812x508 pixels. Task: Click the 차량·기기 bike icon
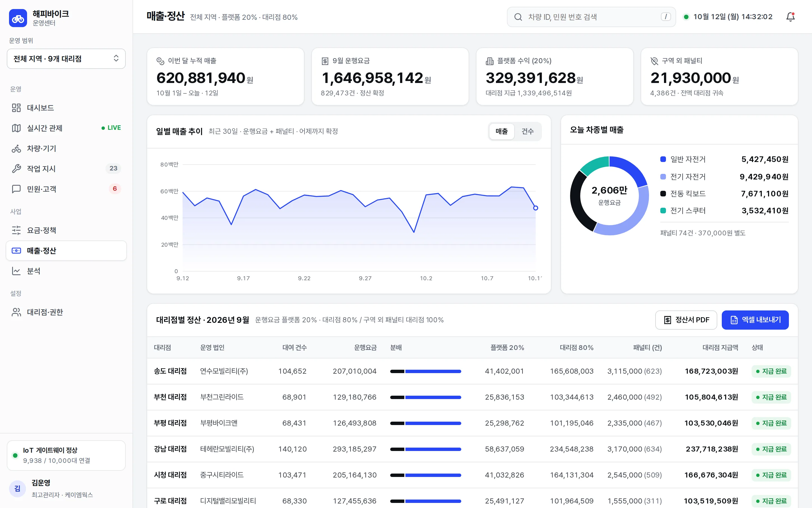click(16, 148)
